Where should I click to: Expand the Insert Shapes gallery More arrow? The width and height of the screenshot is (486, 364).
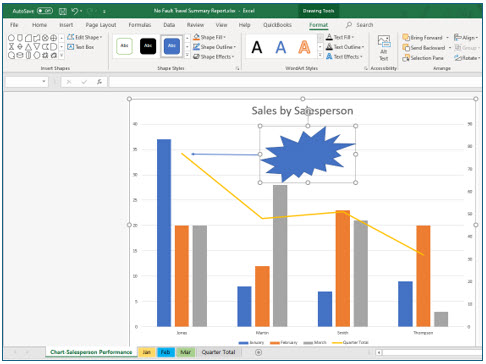pyautogui.click(x=62, y=56)
